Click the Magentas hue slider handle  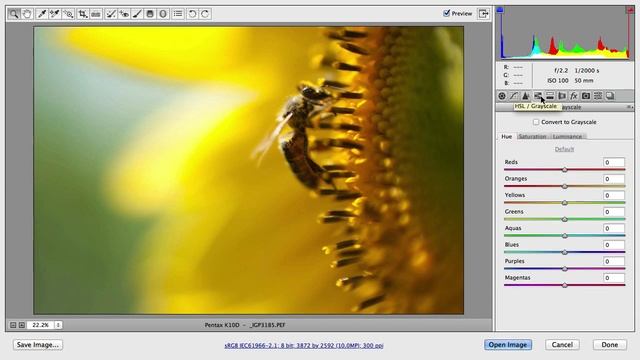coord(565,285)
